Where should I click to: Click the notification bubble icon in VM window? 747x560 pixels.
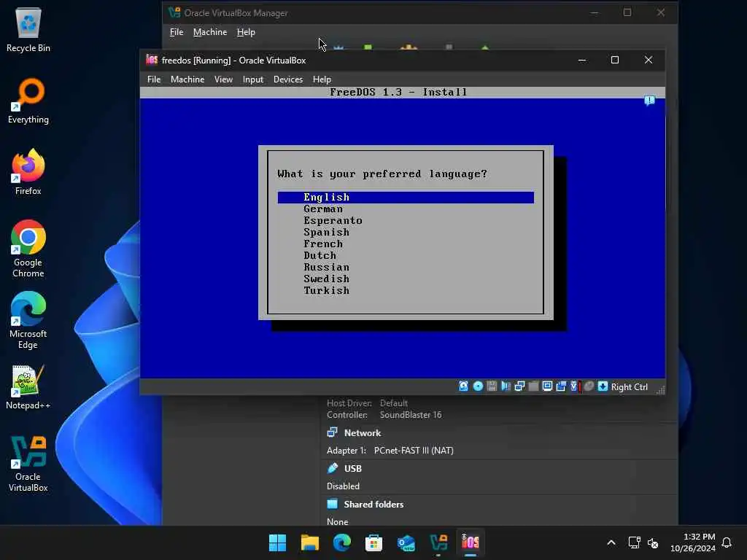coord(649,101)
